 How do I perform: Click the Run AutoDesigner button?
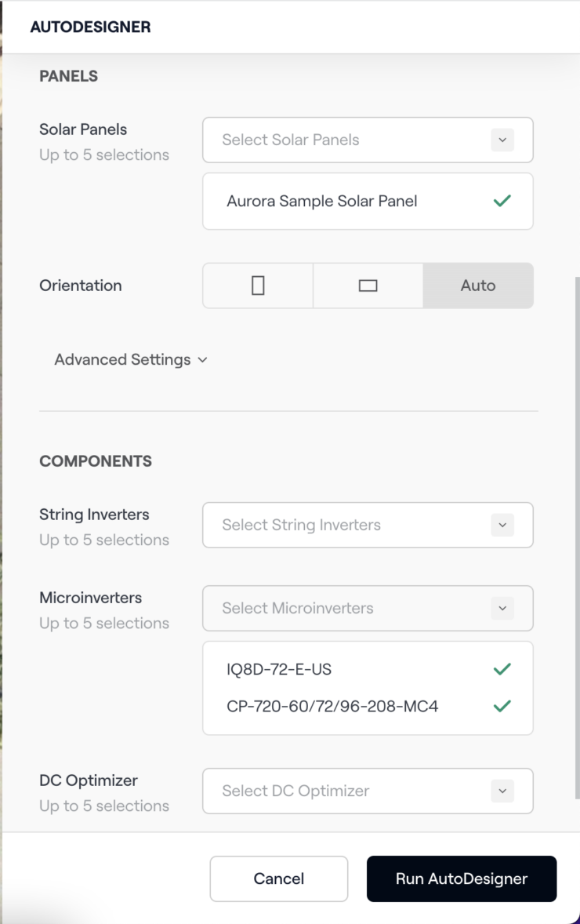click(461, 879)
